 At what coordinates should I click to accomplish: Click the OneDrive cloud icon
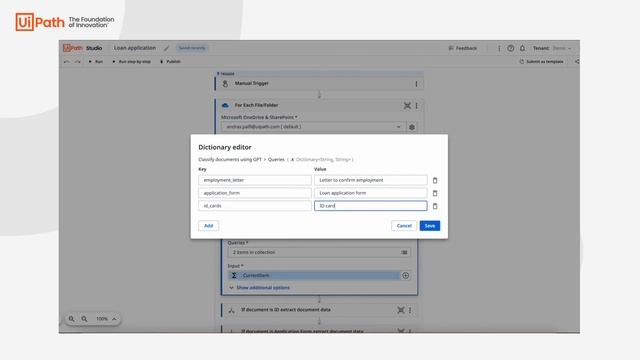pyautogui.click(x=225, y=105)
